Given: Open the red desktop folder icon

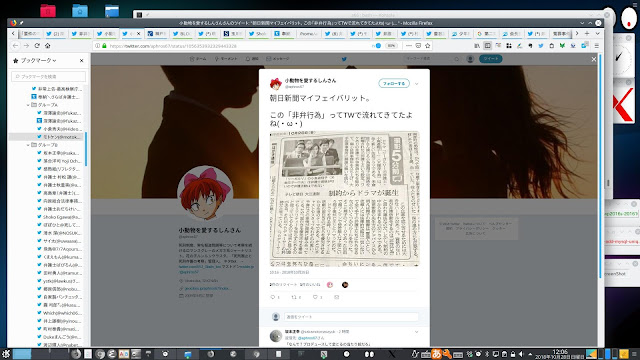Looking at the screenshot, I should pyautogui.click(x=48, y=10).
